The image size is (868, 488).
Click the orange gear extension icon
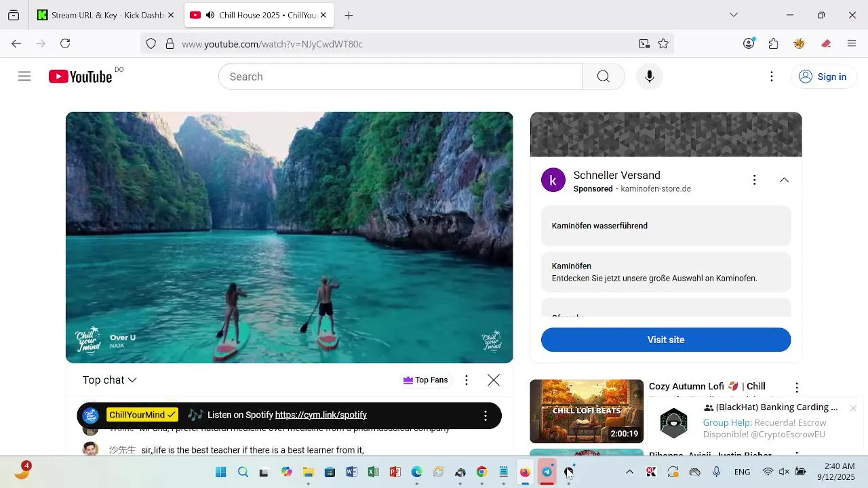(800, 43)
